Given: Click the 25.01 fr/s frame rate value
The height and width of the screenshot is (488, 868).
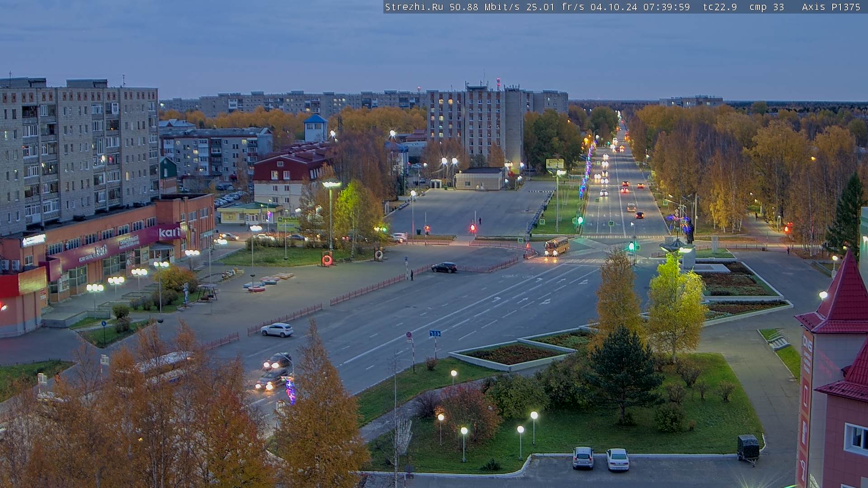Looking at the screenshot, I should tap(555, 7).
